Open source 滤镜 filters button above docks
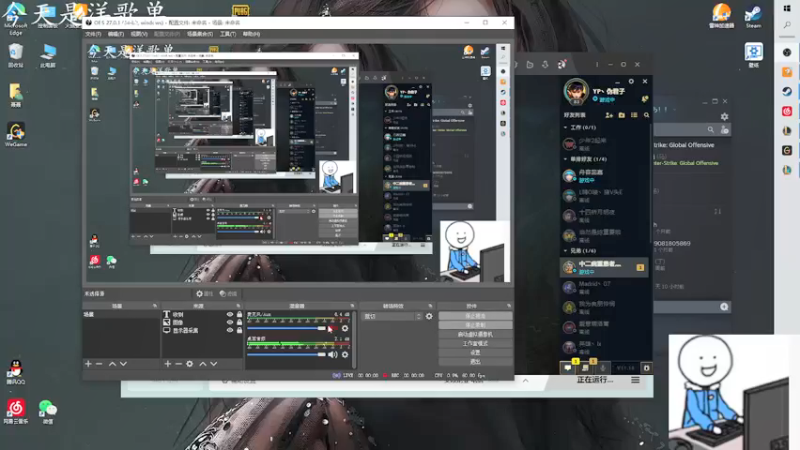The width and height of the screenshot is (800, 450). (228, 294)
